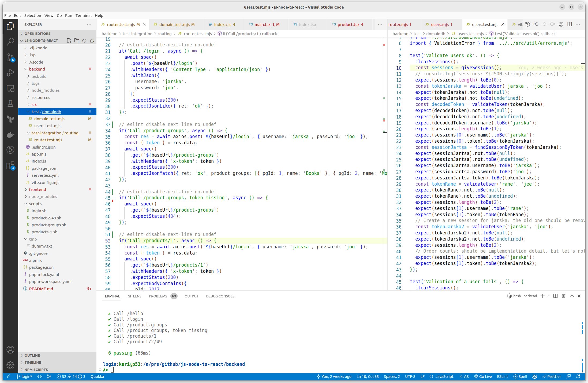Show hidden tabs ellipsis in left editor group

click(x=380, y=24)
